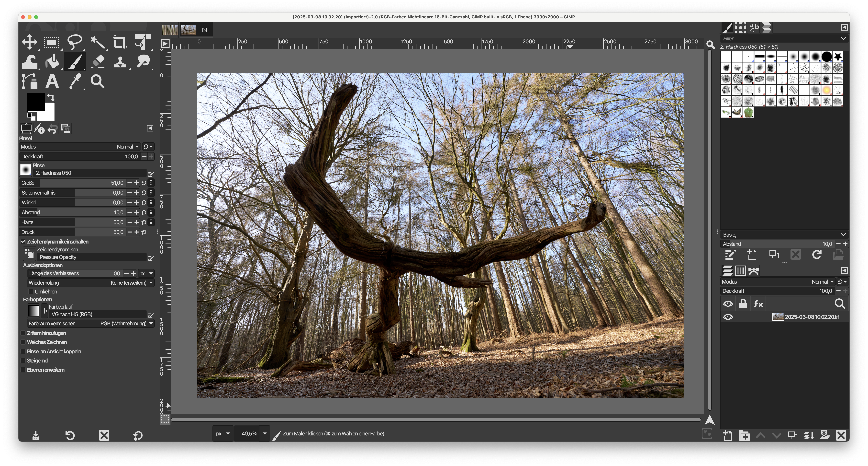The image size is (868, 466).
Task: Open the Modus dropdown in Pinsel options
Action: [128, 147]
